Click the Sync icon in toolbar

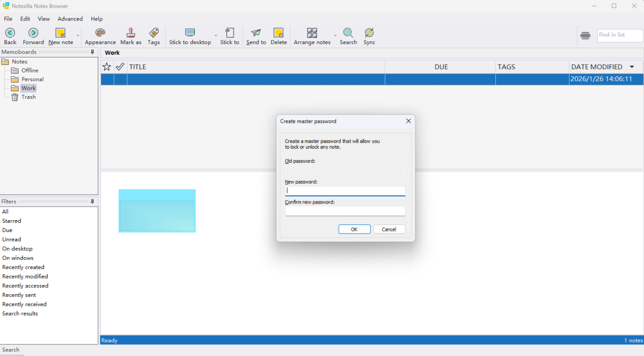pos(369,33)
